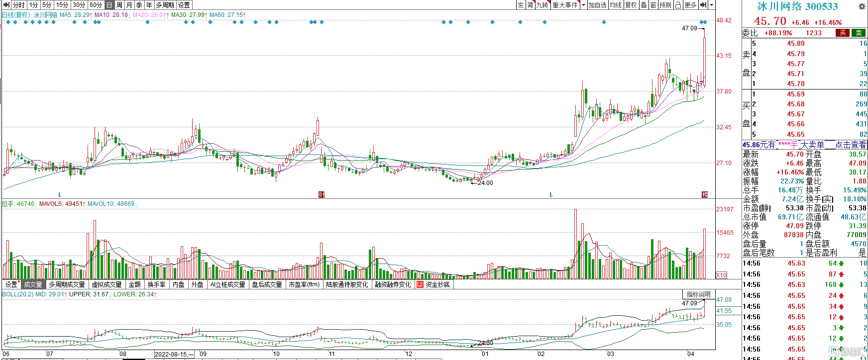Click the 点击查看 link
Screen dimensions: 868x360
(x=851, y=145)
